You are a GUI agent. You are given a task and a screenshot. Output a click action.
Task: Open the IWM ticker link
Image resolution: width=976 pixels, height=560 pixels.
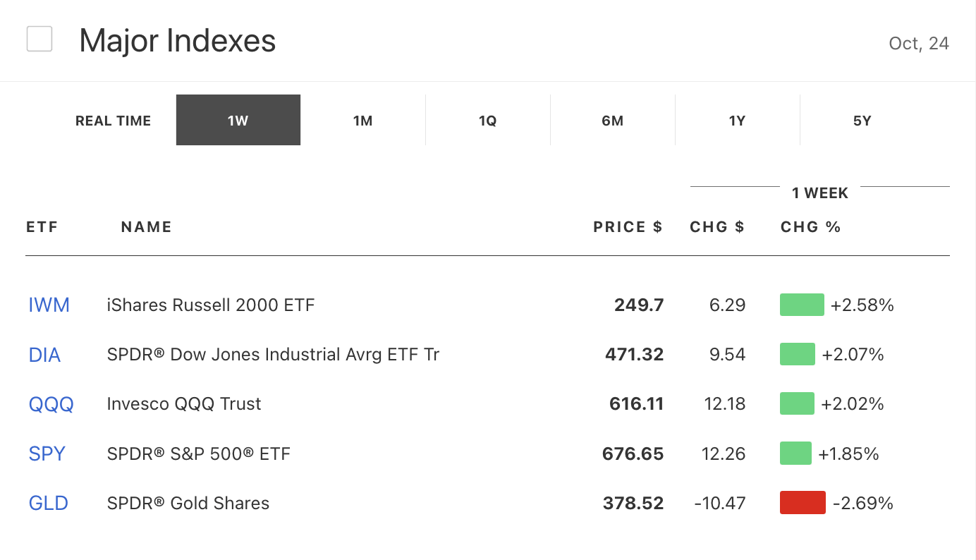[x=49, y=305]
